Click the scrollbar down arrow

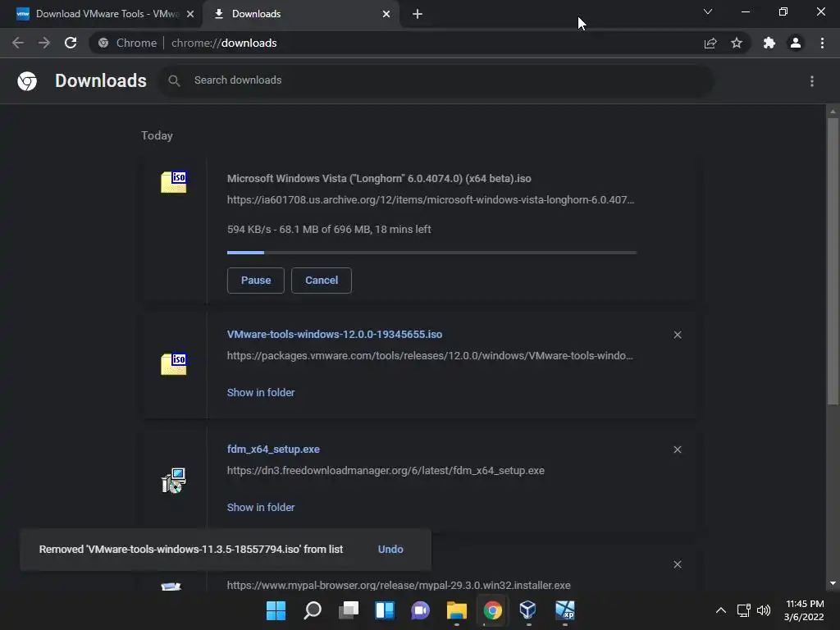coord(833,583)
